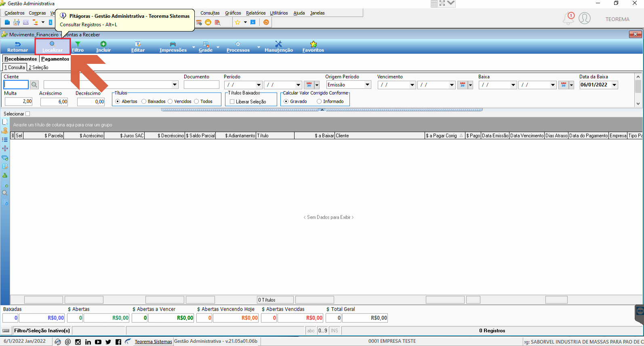Tick the Selecionar checkbox
Viewport: 644px width, 346px height.
click(28, 114)
